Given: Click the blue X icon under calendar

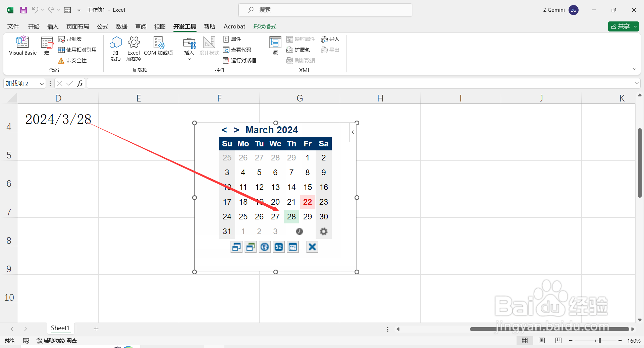Looking at the screenshot, I should pos(312,247).
